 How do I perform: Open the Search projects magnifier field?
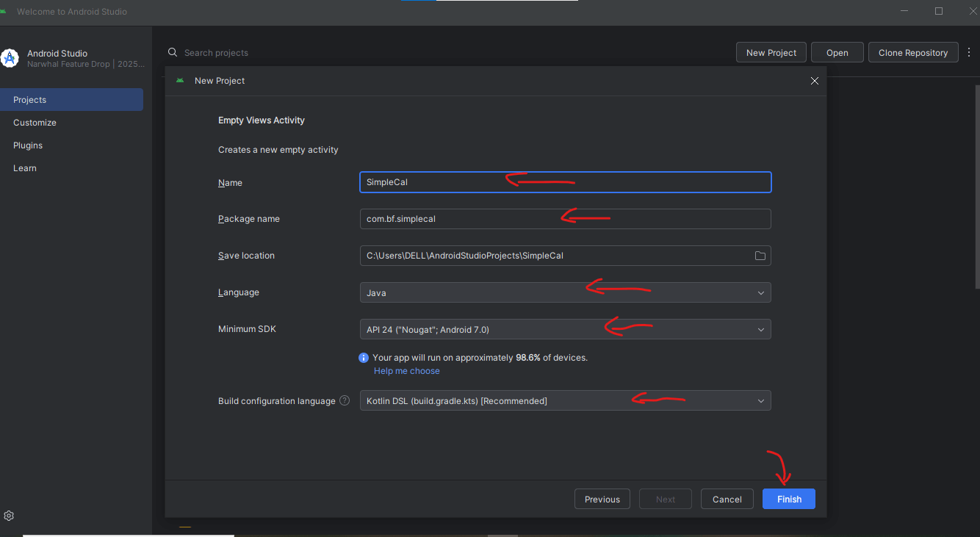[x=173, y=52]
